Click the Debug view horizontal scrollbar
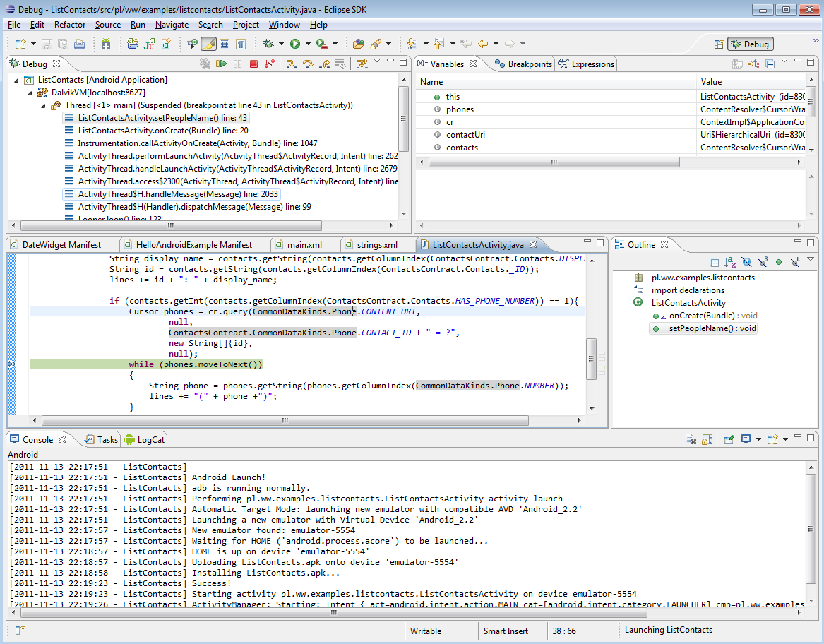Image resolution: width=824 pixels, height=644 pixels. [171, 225]
